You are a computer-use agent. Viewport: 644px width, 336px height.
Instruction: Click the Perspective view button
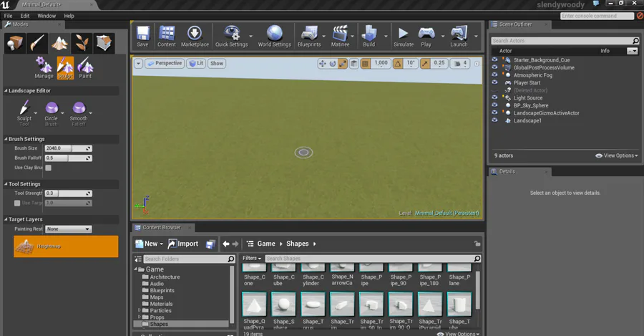[165, 63]
